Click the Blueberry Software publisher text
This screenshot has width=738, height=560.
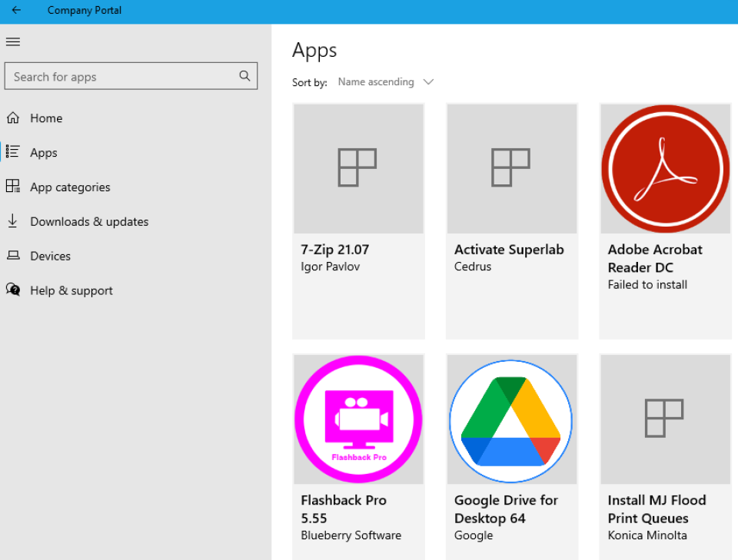(x=351, y=535)
